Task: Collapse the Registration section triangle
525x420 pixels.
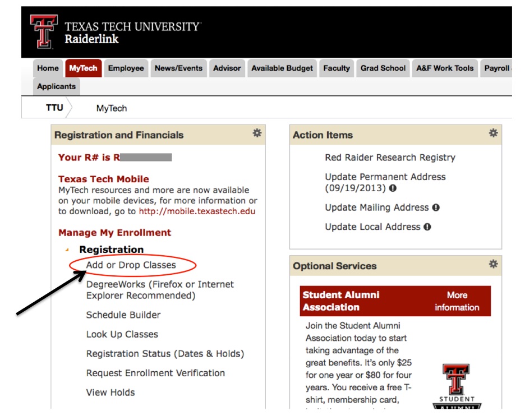Action: [x=67, y=250]
